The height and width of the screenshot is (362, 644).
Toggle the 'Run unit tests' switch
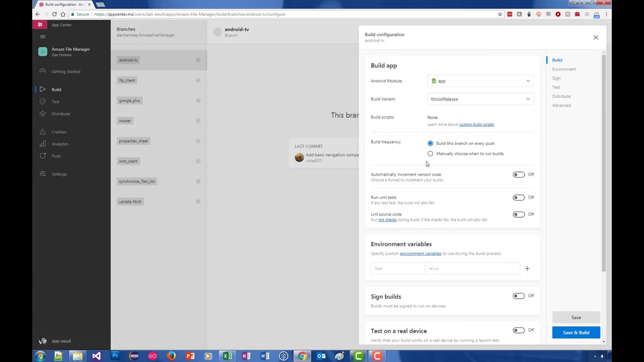[518, 198]
